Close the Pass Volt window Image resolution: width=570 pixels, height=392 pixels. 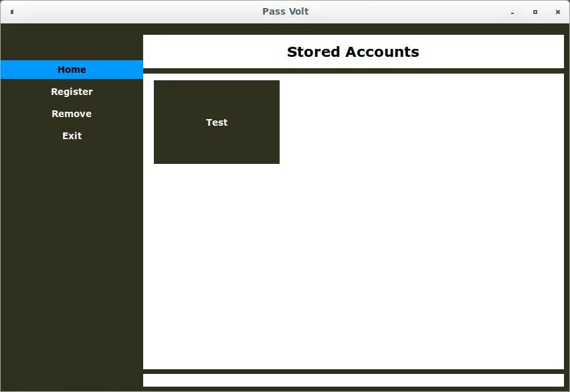pyautogui.click(x=557, y=11)
